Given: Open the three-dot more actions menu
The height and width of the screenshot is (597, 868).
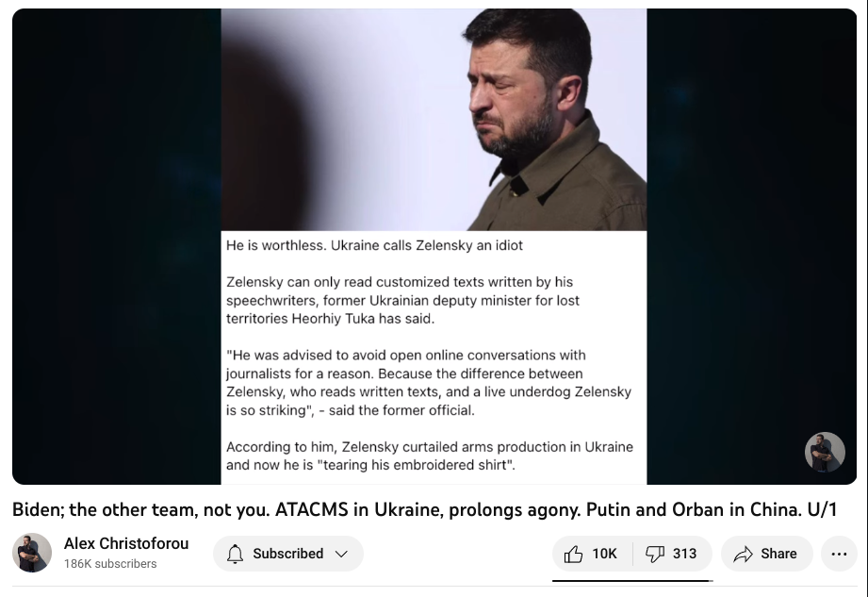Looking at the screenshot, I should [839, 554].
